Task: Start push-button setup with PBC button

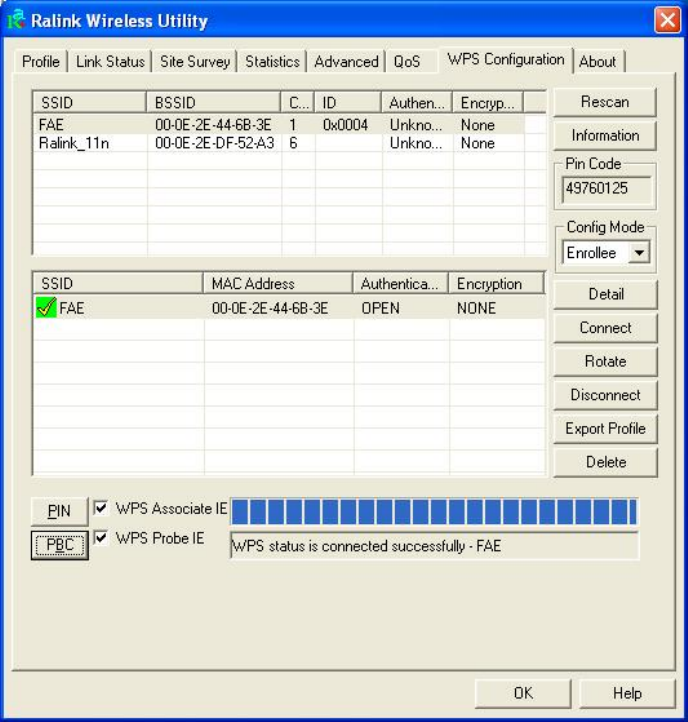Action: [x=60, y=545]
